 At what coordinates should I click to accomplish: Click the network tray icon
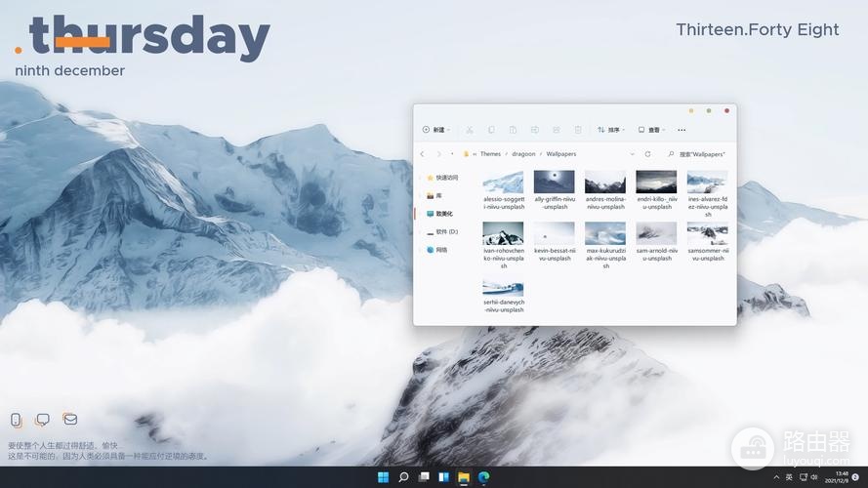point(803,477)
